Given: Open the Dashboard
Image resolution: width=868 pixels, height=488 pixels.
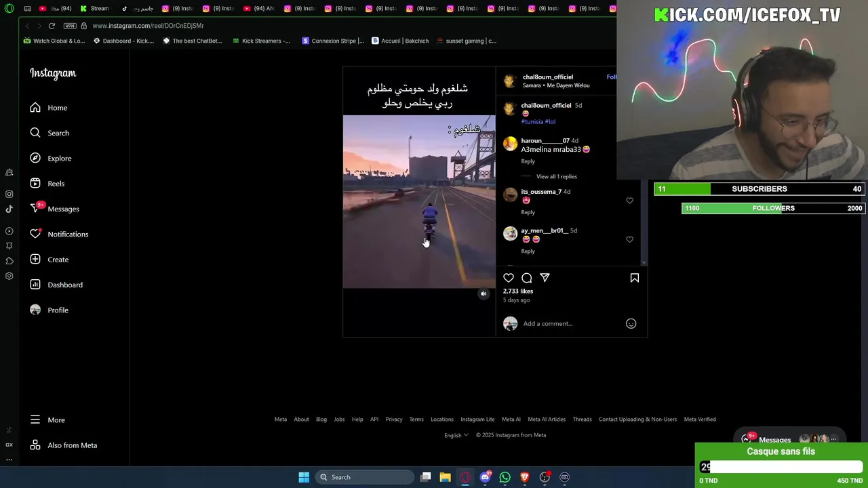Looking at the screenshot, I should click(x=56, y=285).
